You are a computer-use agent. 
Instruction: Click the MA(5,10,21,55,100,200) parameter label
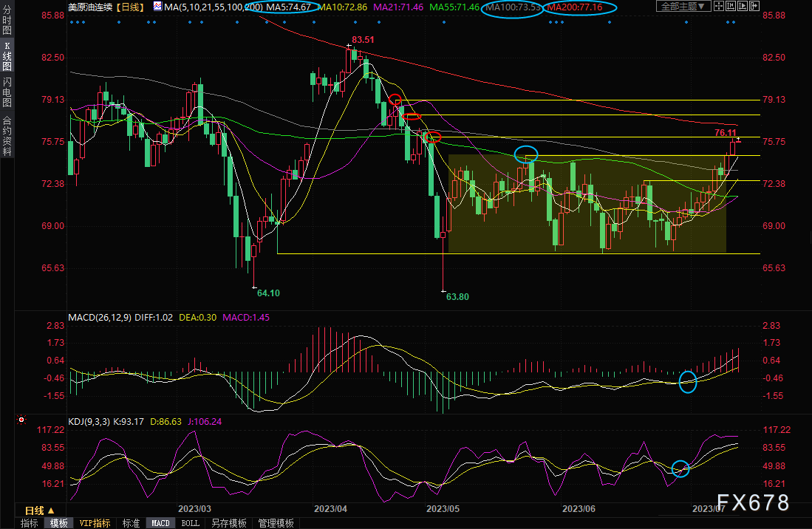214,7
